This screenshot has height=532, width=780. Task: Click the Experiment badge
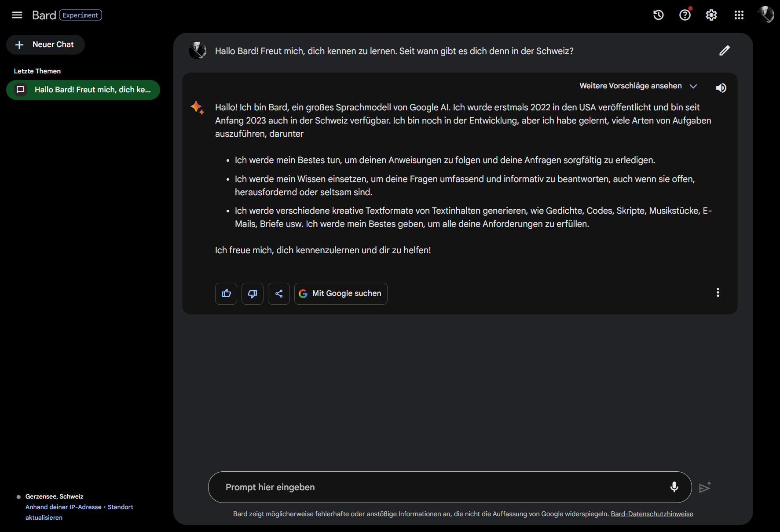[x=81, y=15]
